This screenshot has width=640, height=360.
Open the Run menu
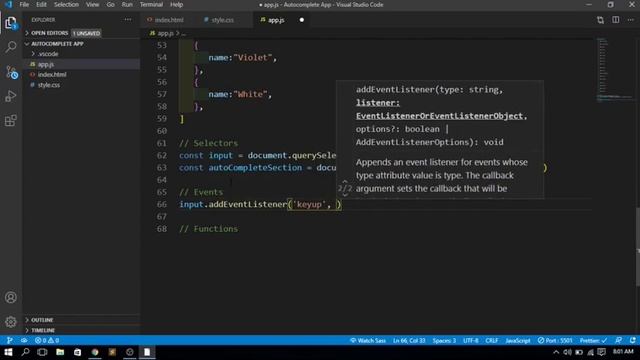point(127,4)
